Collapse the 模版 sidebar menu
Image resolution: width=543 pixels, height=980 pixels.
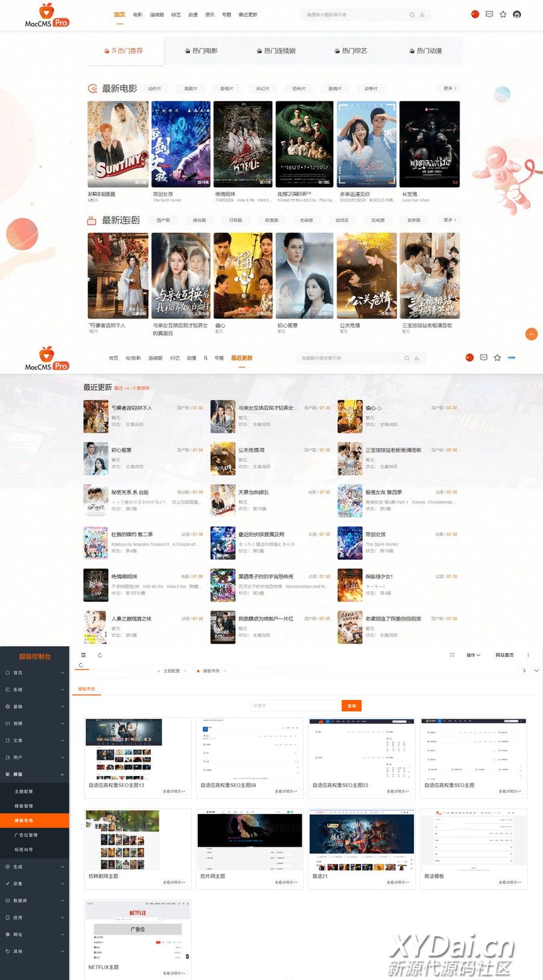[34, 774]
